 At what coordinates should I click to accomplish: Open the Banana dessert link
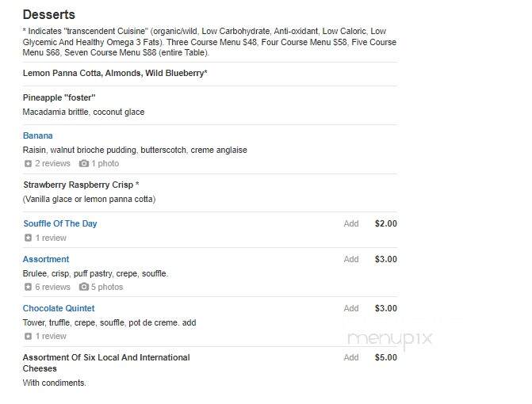pos(38,135)
